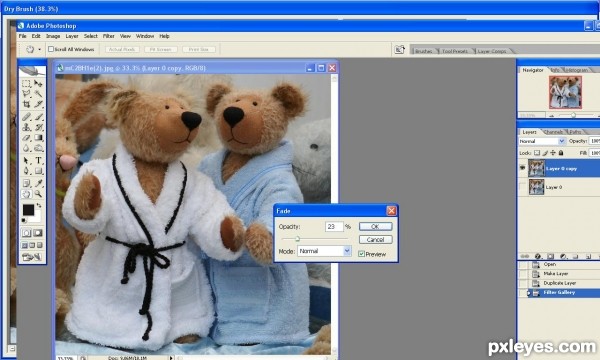Select the Gradient tool
Image resolution: width=600 pixels, height=360 pixels.
click(38, 138)
